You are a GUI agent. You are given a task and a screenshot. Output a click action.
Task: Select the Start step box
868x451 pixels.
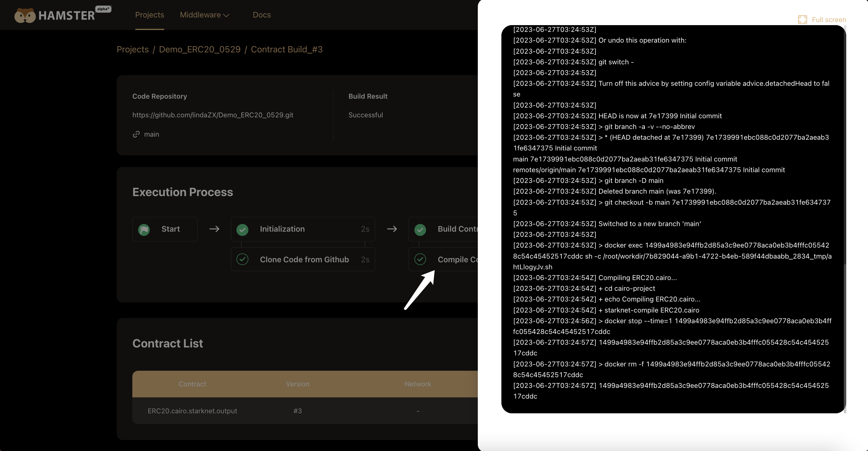pos(165,229)
